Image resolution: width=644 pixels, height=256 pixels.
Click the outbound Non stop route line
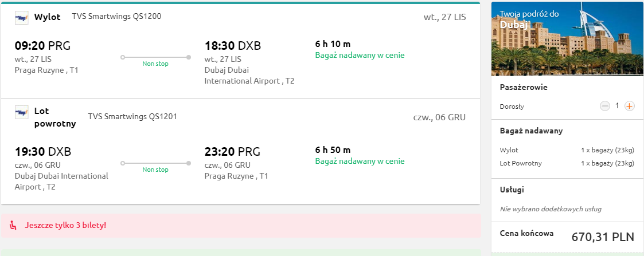(x=155, y=57)
